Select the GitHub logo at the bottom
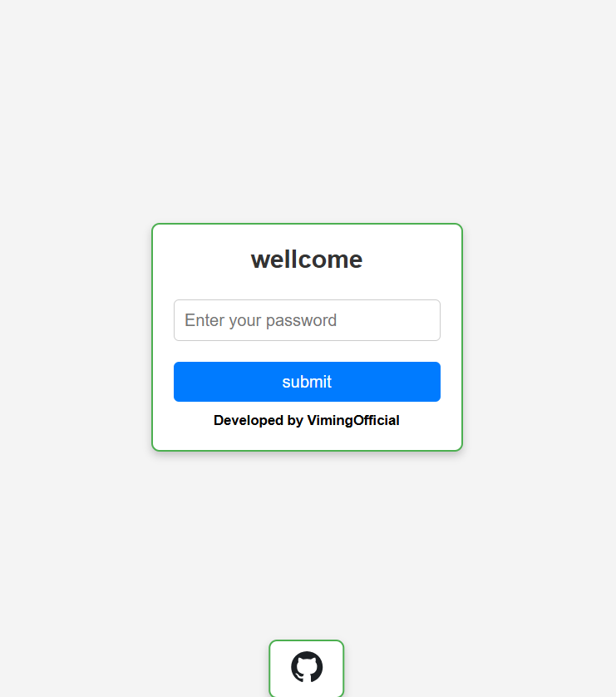 point(307,667)
